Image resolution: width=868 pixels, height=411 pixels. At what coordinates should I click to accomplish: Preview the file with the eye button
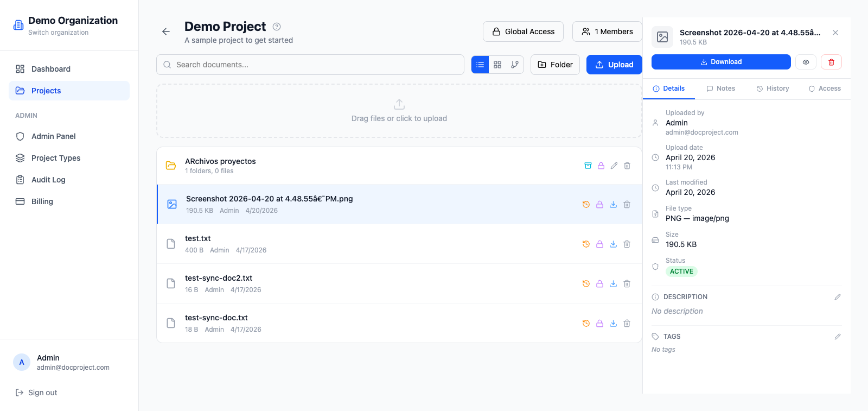coord(806,62)
